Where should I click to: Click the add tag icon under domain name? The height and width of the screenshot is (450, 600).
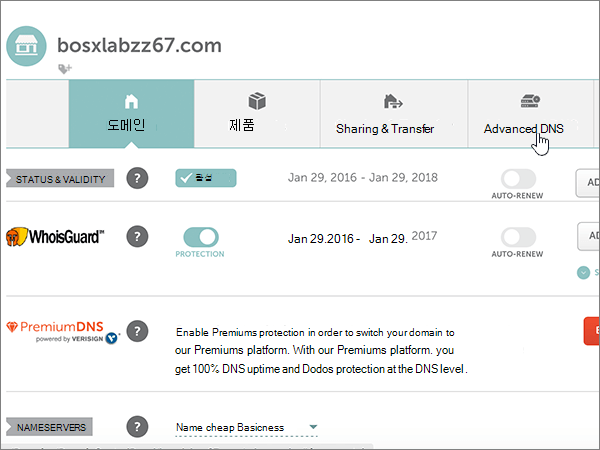[65, 69]
